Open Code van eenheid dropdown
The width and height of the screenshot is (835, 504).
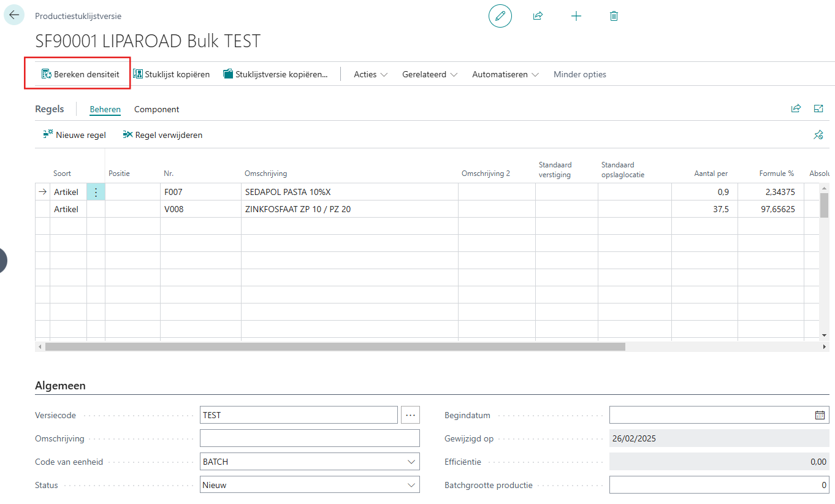coord(310,462)
